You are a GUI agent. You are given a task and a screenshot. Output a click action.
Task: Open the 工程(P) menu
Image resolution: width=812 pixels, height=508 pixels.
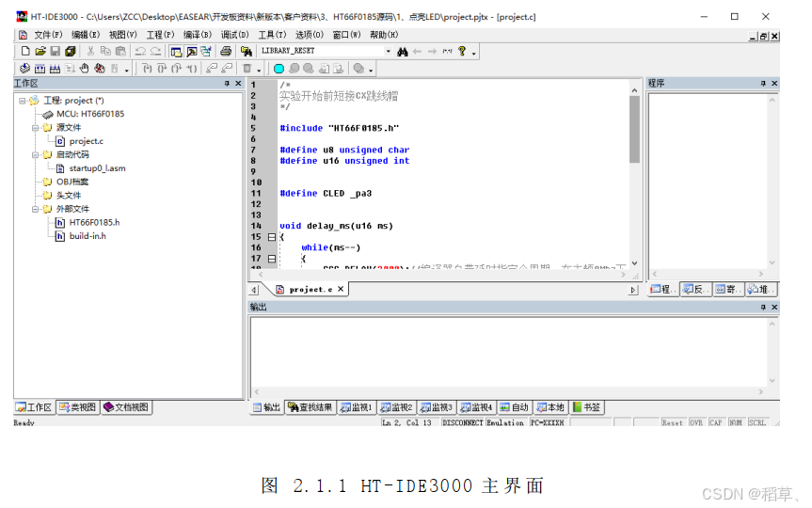pos(160,35)
